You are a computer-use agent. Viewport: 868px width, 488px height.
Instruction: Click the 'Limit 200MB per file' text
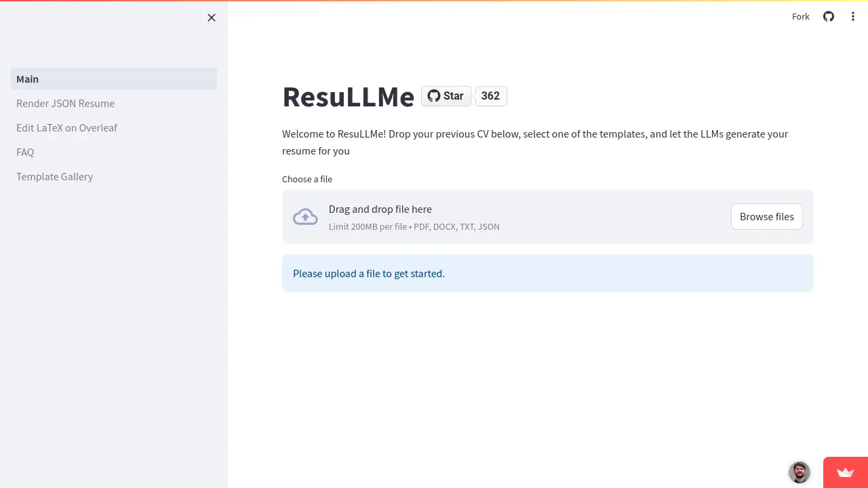pyautogui.click(x=414, y=226)
